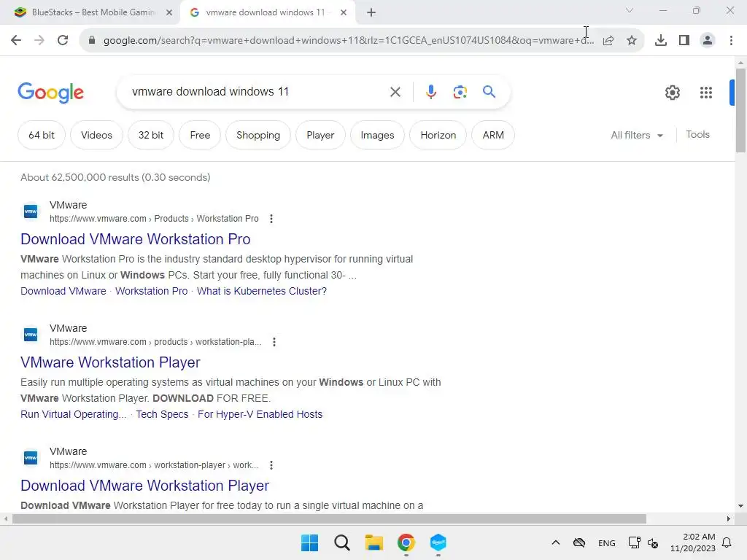Bookmark this page with the star
Image resolution: width=747 pixels, height=560 pixels.
632,41
